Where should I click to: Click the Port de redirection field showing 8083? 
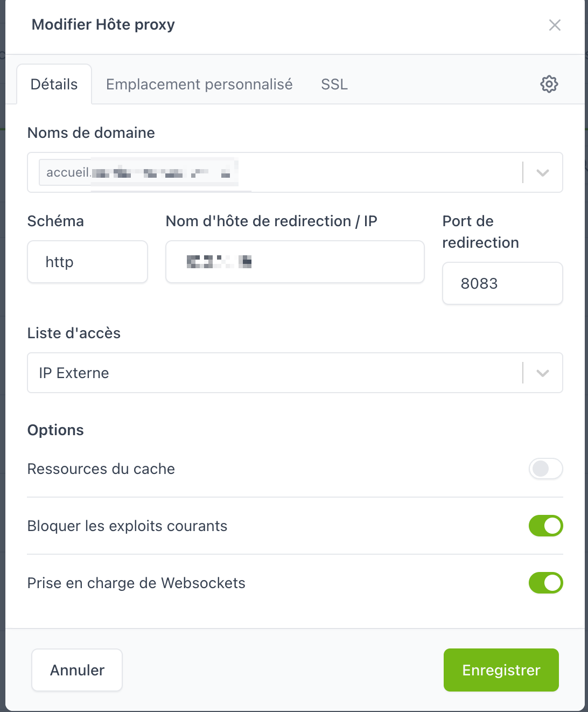click(x=502, y=283)
